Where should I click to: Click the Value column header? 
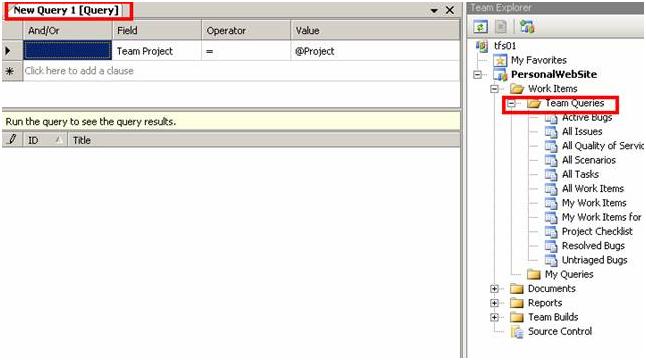375,30
